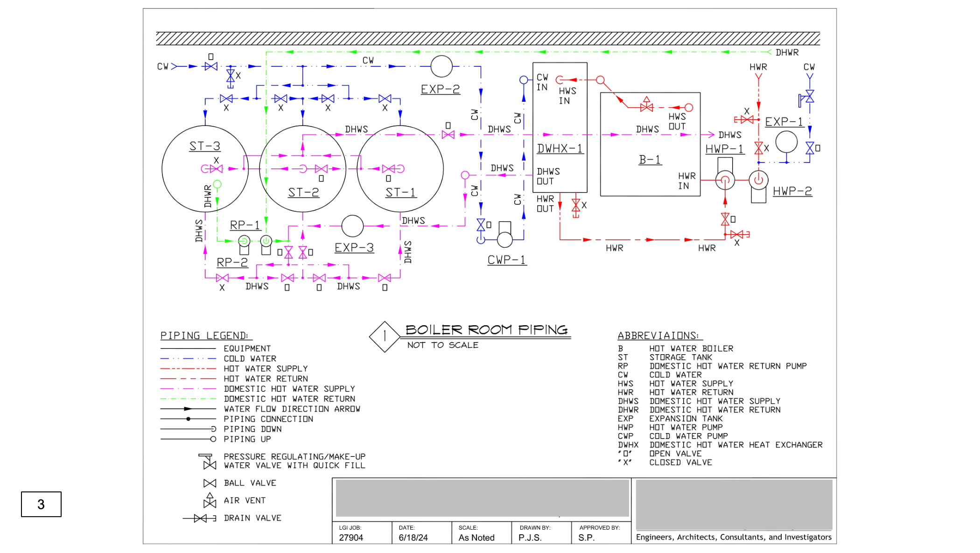Click the diamond drawing number 1 marker
This screenshot has width=980, height=553.
(385, 336)
